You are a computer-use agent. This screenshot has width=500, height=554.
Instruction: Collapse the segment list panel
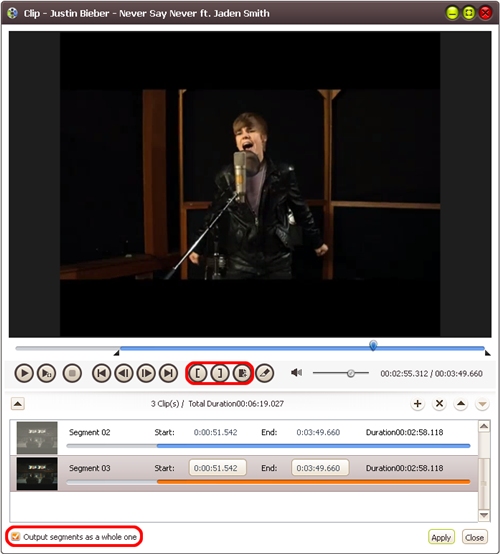click(18, 403)
